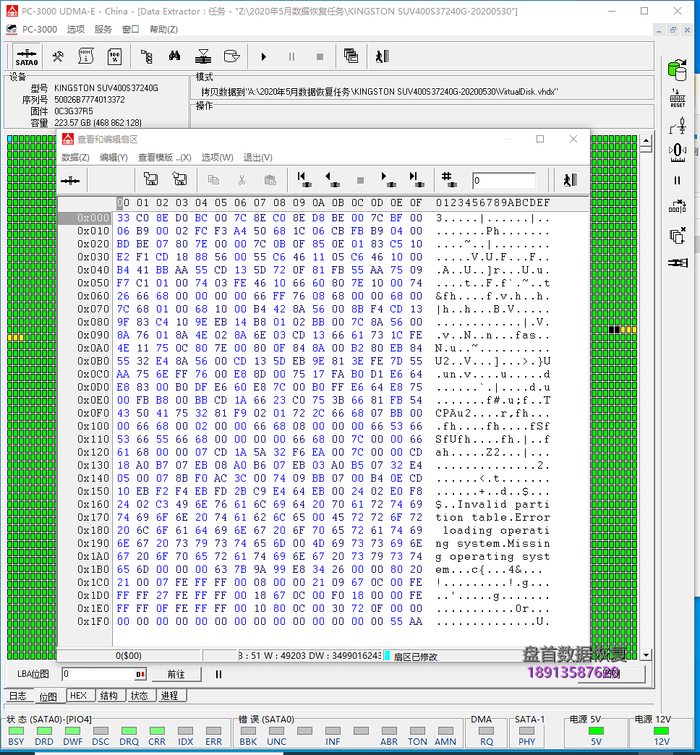Click the load sector disk icon

click(x=179, y=179)
